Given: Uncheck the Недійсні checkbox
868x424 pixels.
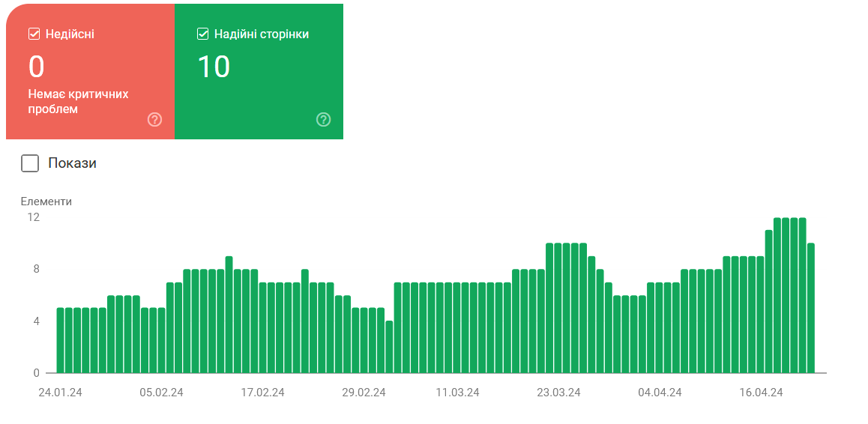Looking at the screenshot, I should click(x=34, y=34).
